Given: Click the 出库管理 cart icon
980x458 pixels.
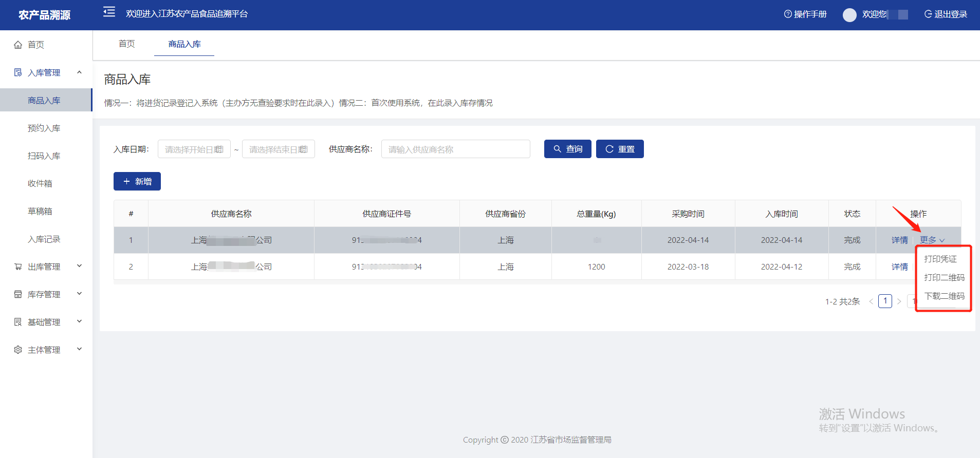Looking at the screenshot, I should (18, 267).
